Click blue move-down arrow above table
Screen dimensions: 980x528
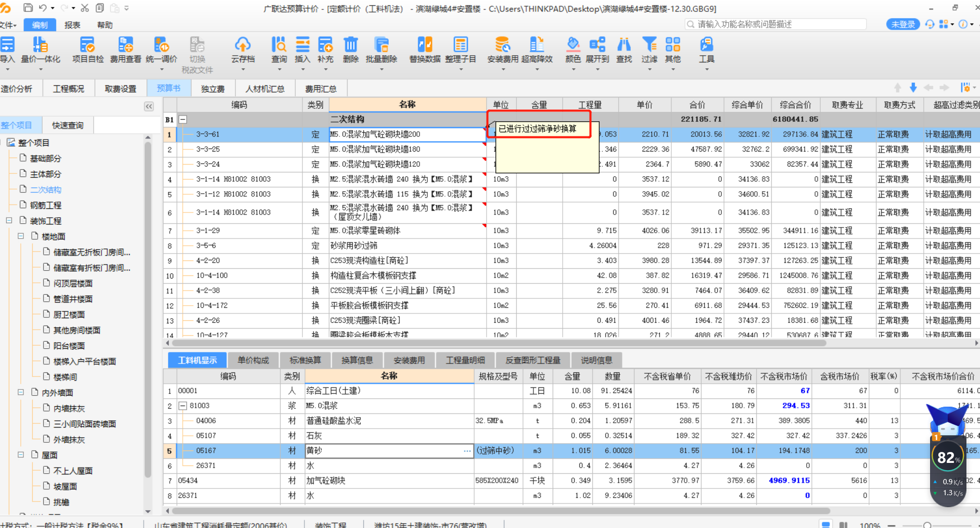[913, 87]
